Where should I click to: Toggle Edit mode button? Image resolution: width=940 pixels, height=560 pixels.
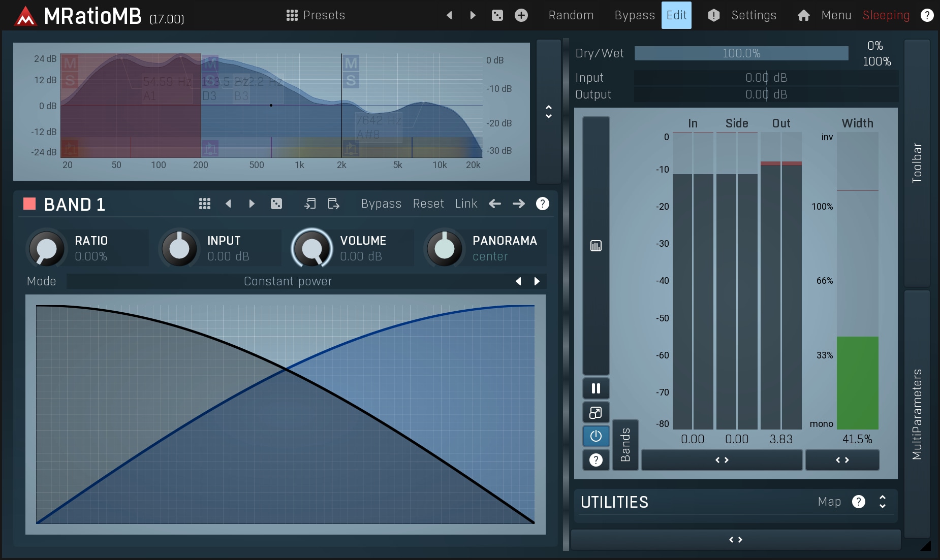tap(676, 15)
